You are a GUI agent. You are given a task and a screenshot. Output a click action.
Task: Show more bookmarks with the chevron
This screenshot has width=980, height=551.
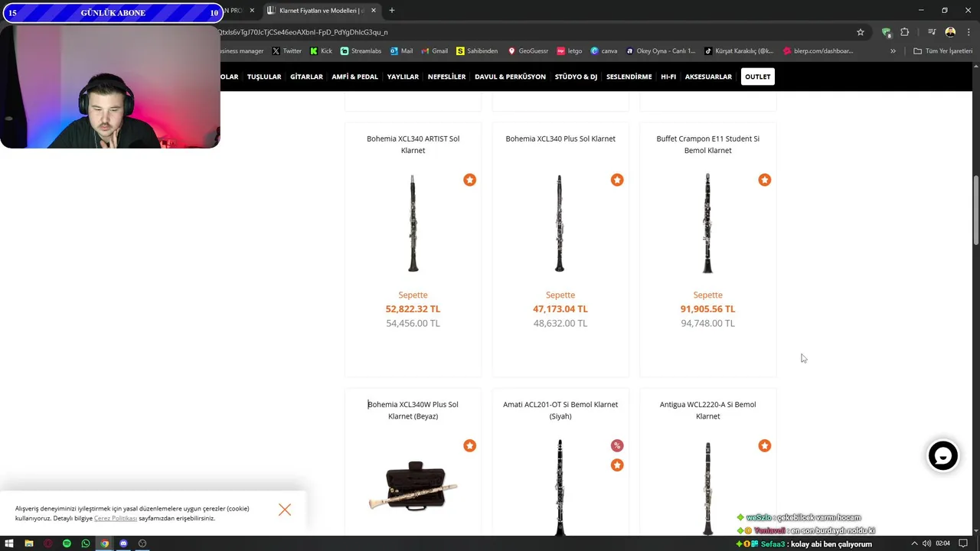pyautogui.click(x=893, y=51)
